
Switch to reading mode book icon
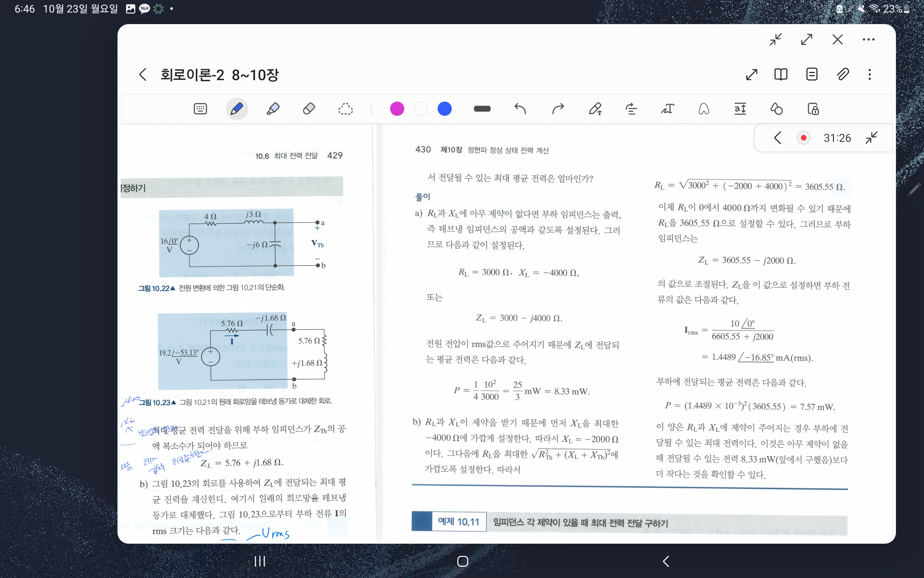[781, 74]
